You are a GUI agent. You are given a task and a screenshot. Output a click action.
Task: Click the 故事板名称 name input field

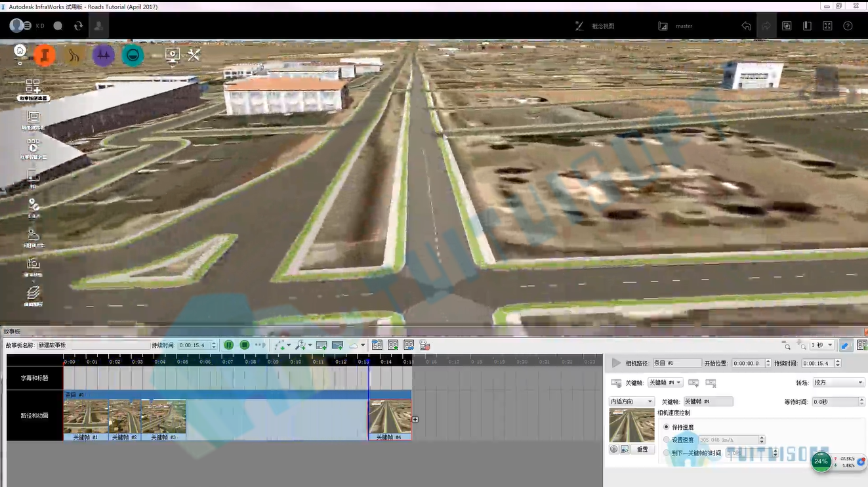point(94,345)
